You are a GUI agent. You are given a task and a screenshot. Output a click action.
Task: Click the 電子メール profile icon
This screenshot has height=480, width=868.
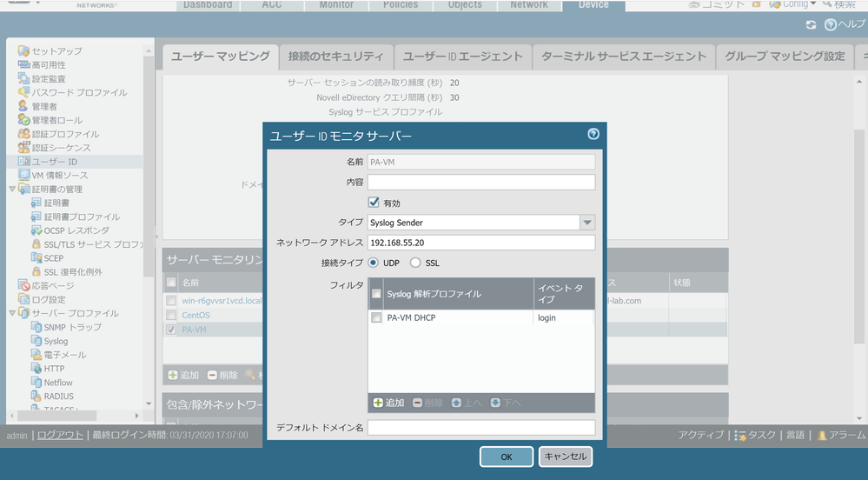[36, 355]
